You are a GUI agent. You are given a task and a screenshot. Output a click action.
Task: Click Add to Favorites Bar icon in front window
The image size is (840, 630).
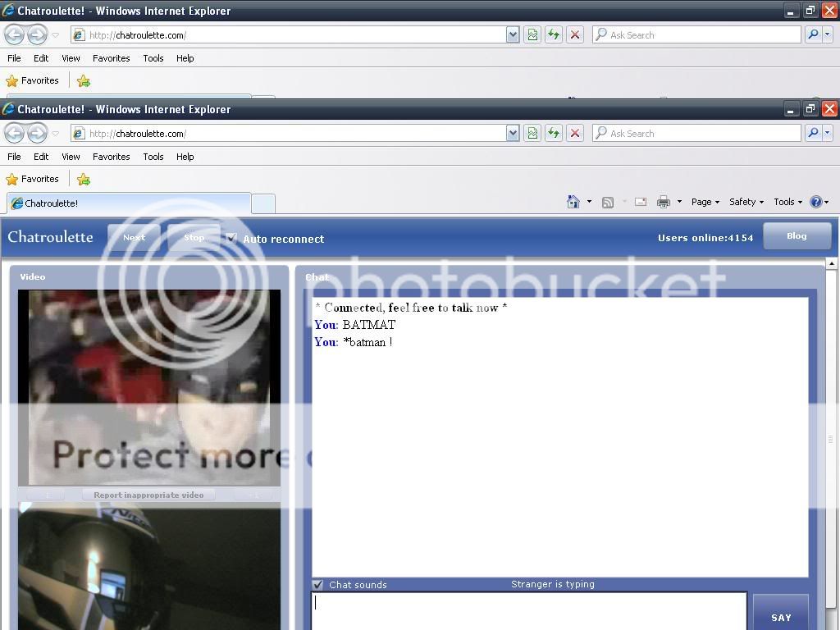click(83, 179)
